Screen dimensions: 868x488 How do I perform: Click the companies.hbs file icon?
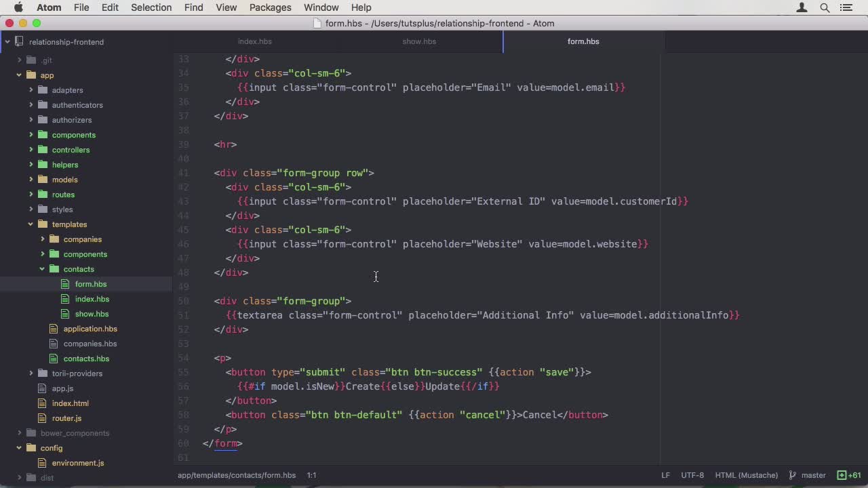[x=54, y=344]
